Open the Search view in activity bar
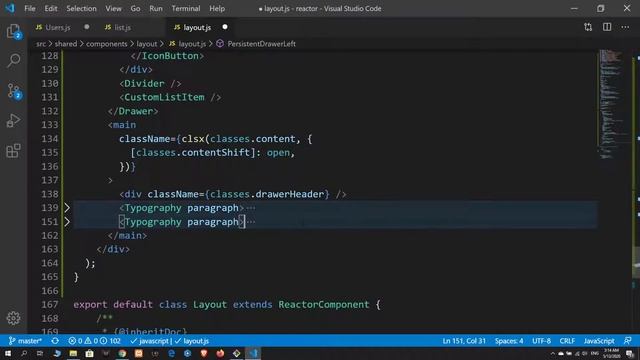640x360 pixels. (x=13, y=61)
